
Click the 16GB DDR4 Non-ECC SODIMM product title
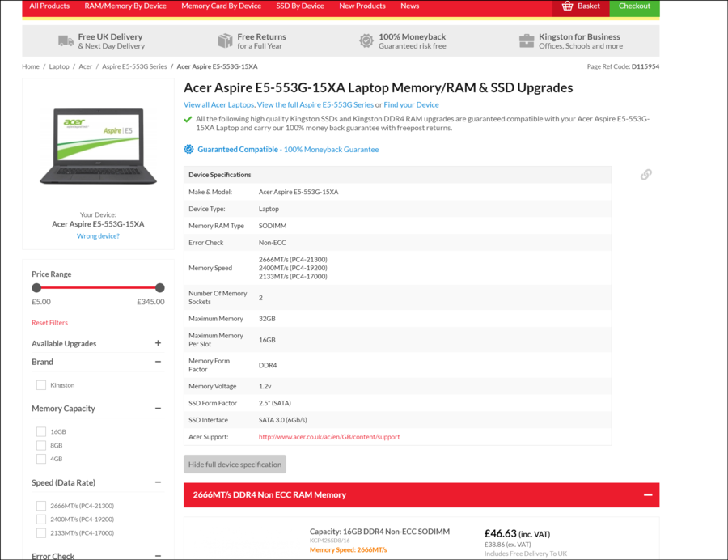pos(379,532)
